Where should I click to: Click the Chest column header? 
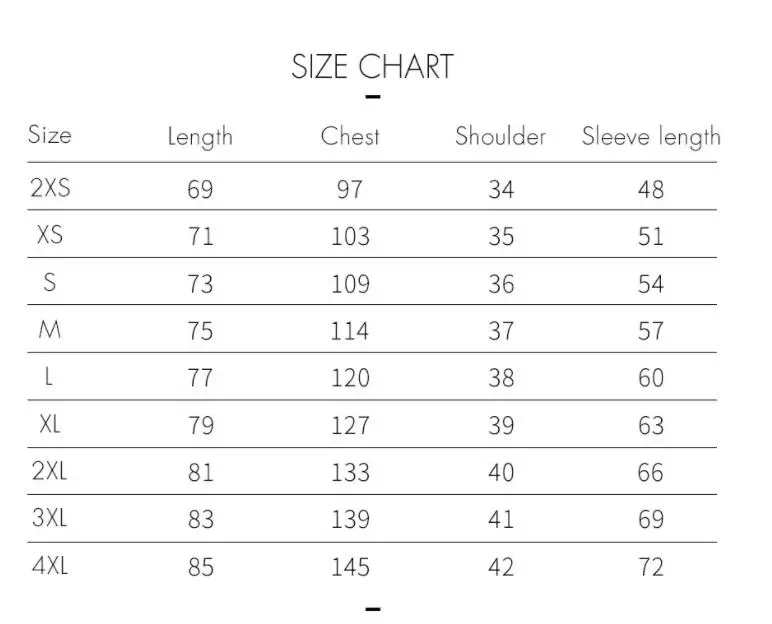350,136
